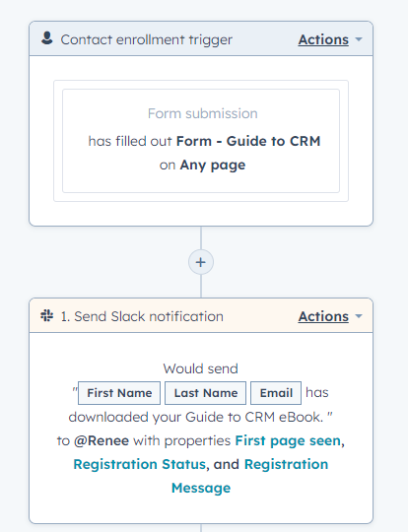The image size is (408, 532).
Task: Open the Registration Status property link
Action: [140, 464]
